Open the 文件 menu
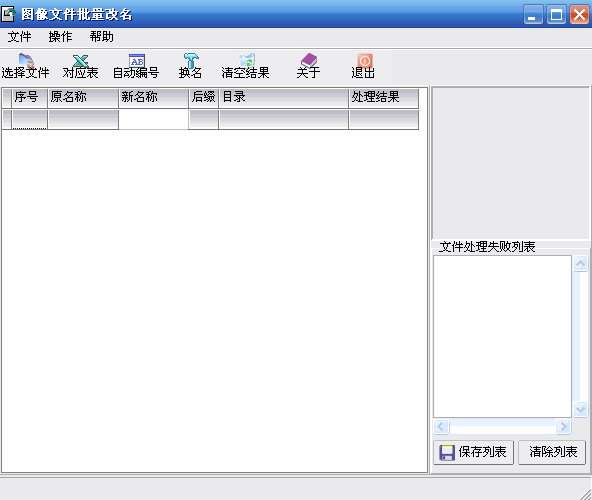This screenshot has height=500, width=592. [19, 37]
